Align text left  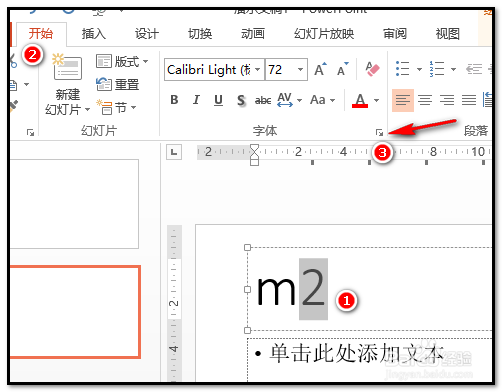coord(403,100)
